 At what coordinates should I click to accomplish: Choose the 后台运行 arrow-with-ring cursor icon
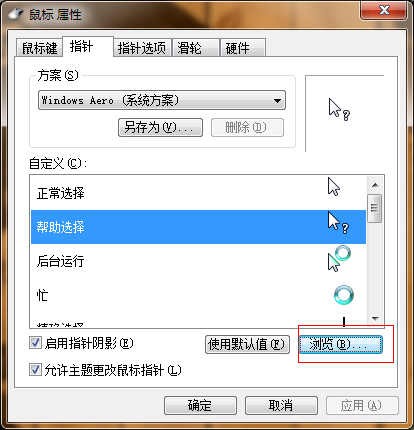339,259
